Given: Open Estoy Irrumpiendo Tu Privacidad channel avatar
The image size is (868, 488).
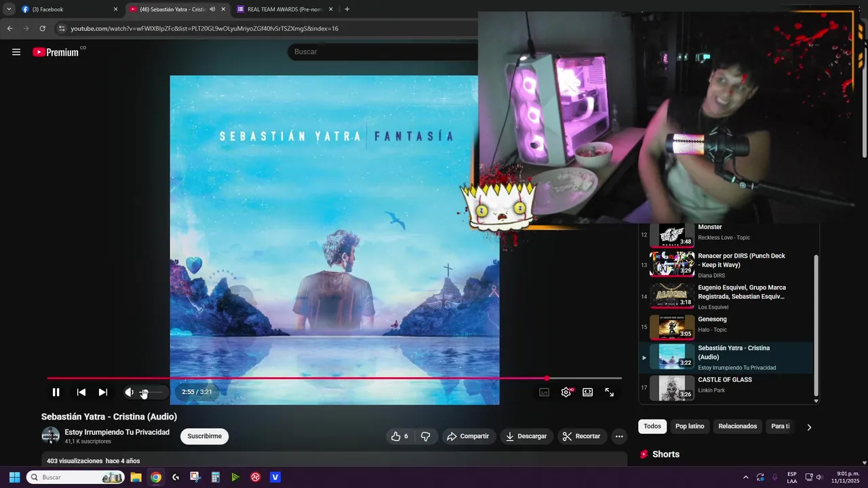Looking at the screenshot, I should coord(50,436).
